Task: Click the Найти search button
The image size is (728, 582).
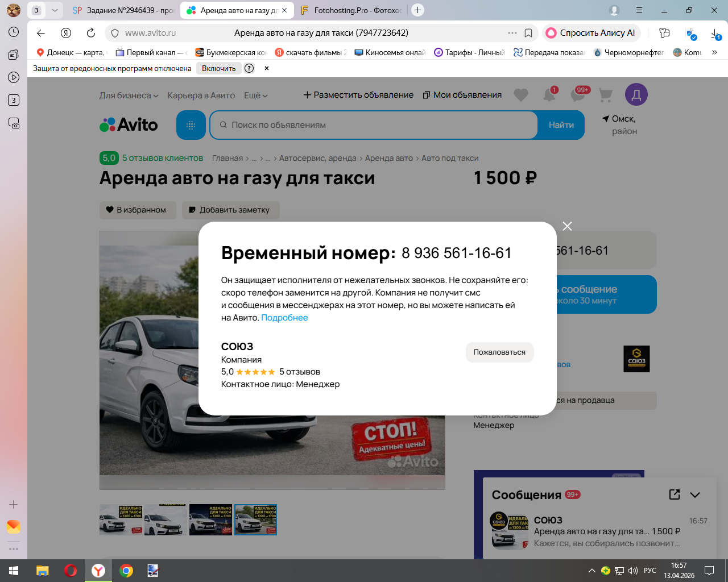Action: pyautogui.click(x=561, y=125)
